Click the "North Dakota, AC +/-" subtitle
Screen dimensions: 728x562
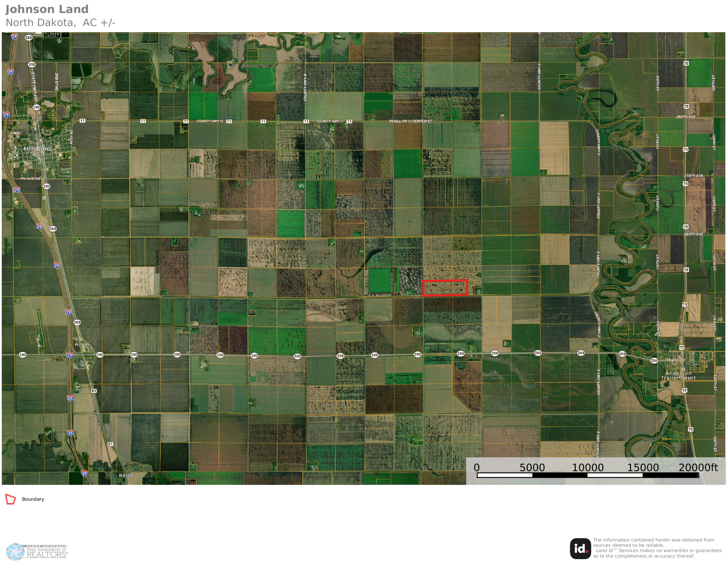(60, 23)
